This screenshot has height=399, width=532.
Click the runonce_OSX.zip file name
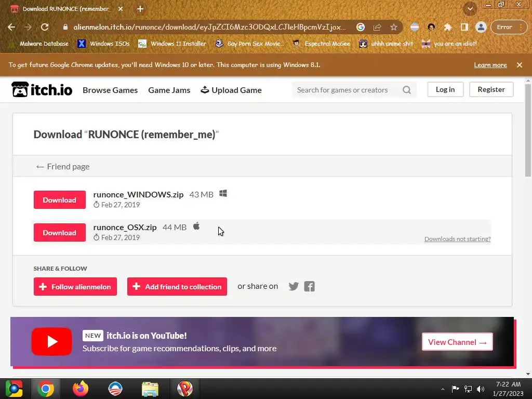point(125,228)
